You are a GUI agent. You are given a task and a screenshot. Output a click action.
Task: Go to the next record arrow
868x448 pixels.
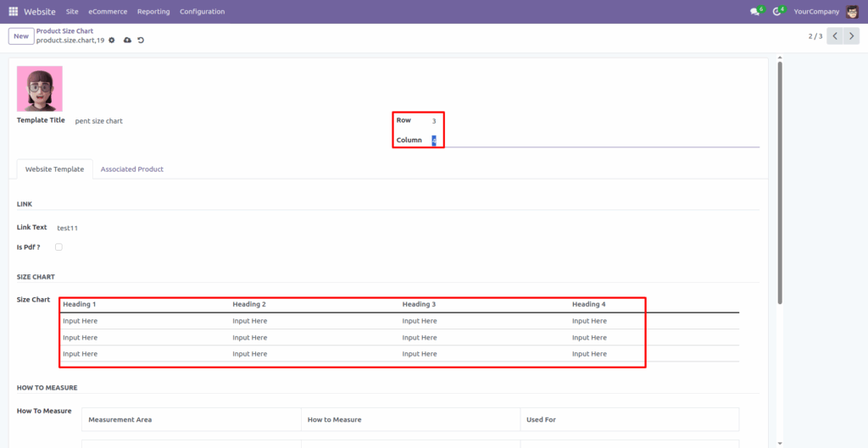coord(851,36)
